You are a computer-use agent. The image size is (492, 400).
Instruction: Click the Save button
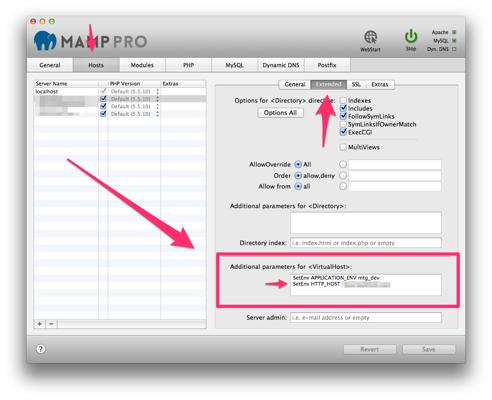[x=429, y=349]
